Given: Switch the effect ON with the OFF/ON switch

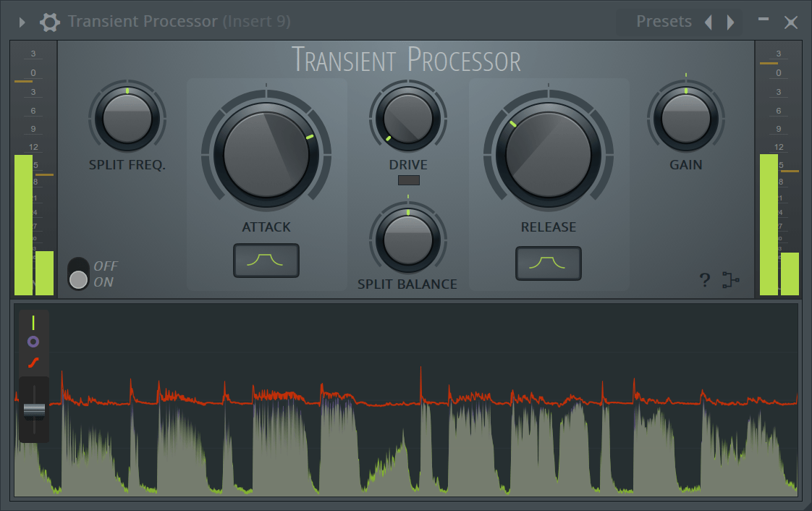Looking at the screenshot, I should [78, 275].
